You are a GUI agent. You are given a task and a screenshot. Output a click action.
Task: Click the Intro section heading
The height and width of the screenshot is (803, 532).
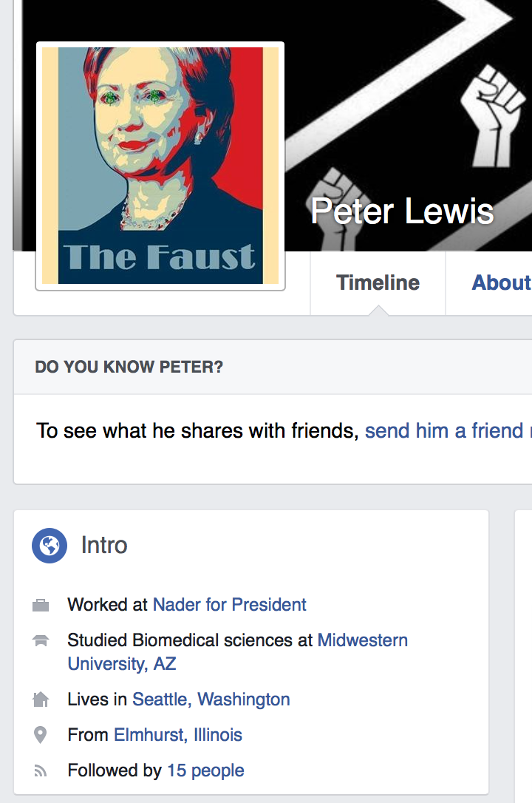pyautogui.click(x=104, y=546)
